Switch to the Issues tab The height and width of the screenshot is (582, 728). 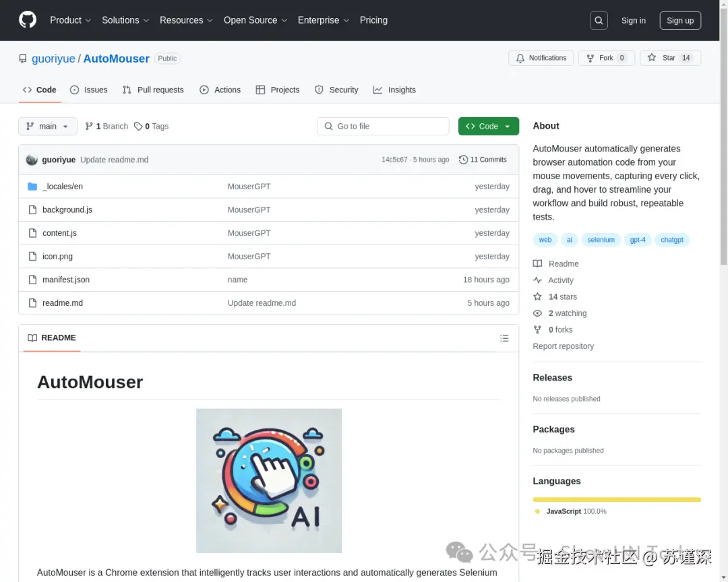point(89,90)
